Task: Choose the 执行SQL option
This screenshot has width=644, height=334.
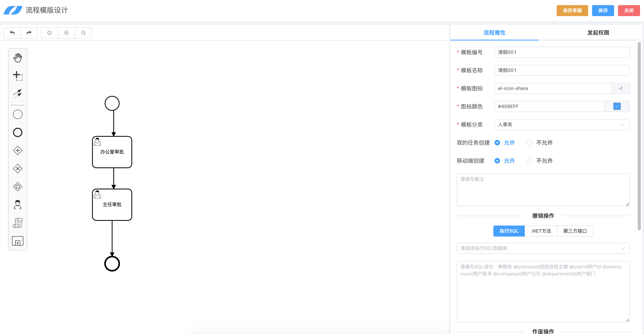Action: (x=509, y=231)
